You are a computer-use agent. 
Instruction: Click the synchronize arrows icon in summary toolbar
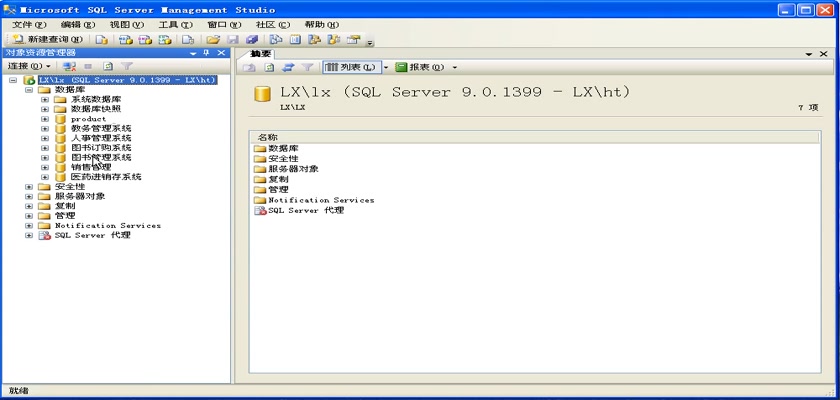click(288, 67)
